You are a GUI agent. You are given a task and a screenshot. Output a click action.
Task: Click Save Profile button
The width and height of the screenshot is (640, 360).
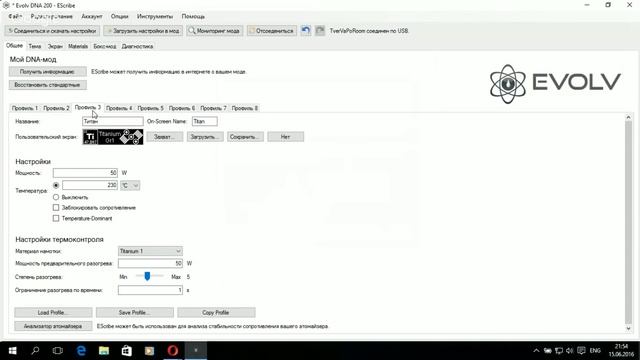point(135,312)
